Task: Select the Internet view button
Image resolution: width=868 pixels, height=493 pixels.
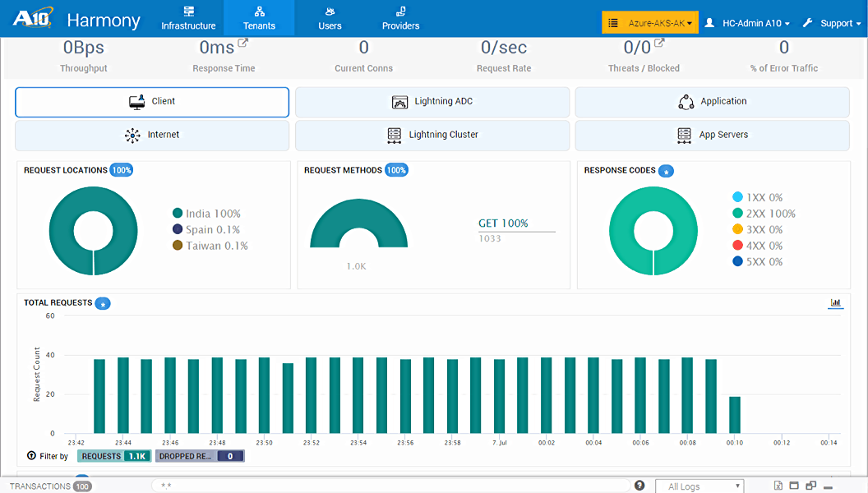Action: pos(152,135)
